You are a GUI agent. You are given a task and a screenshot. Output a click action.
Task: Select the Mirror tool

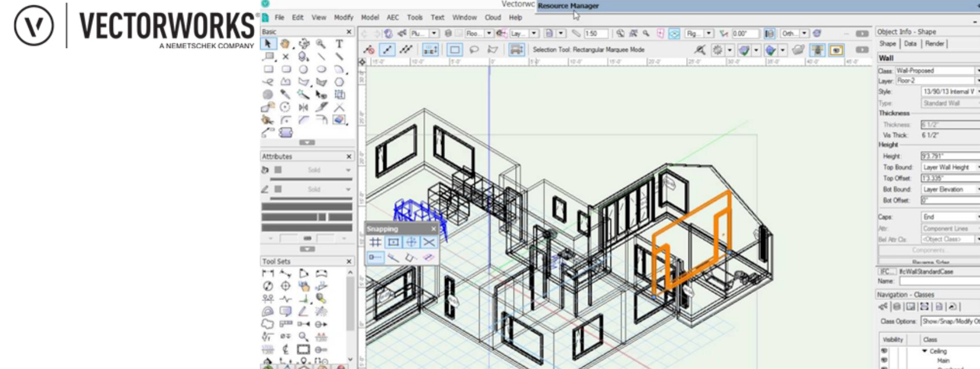[x=303, y=107]
